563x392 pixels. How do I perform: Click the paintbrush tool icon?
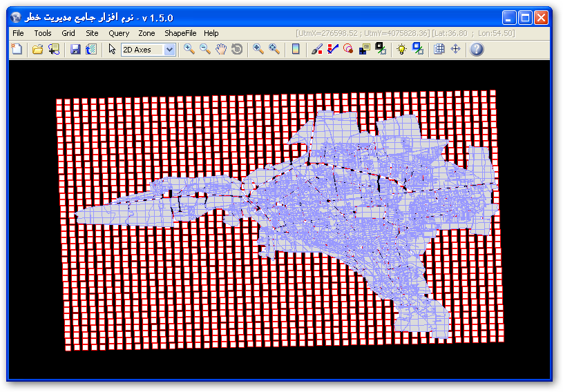click(x=316, y=49)
